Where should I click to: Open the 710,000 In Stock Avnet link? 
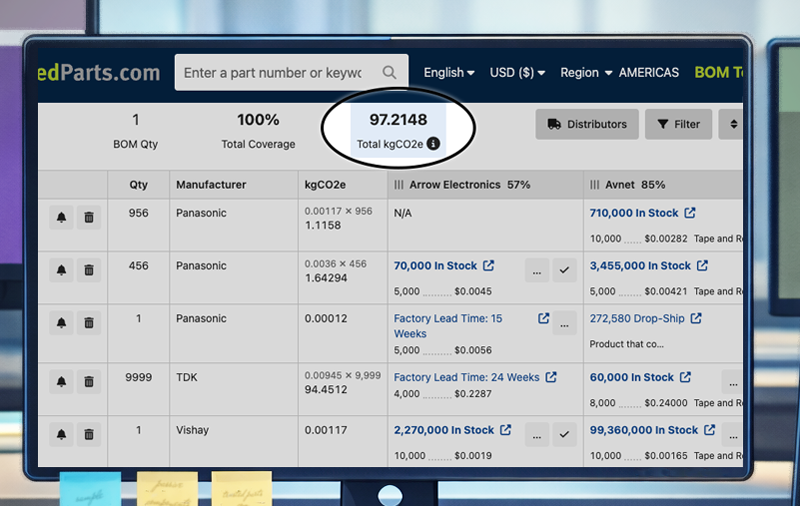(x=634, y=213)
